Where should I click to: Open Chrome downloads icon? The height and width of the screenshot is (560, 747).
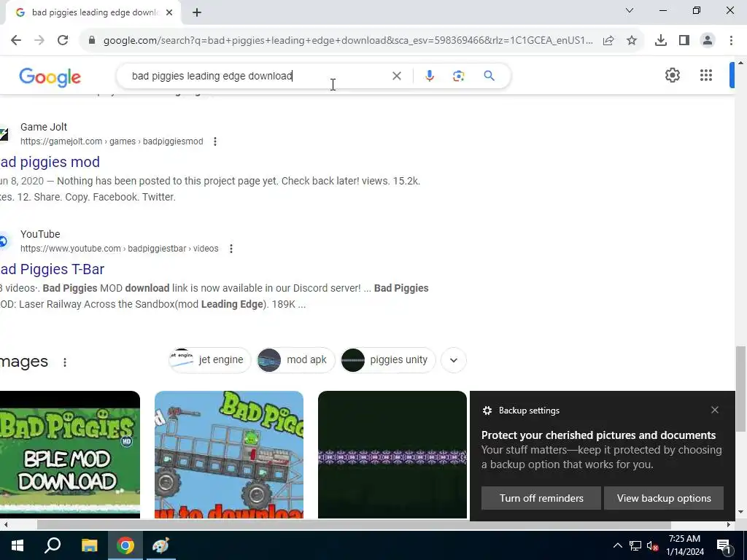[x=661, y=41]
